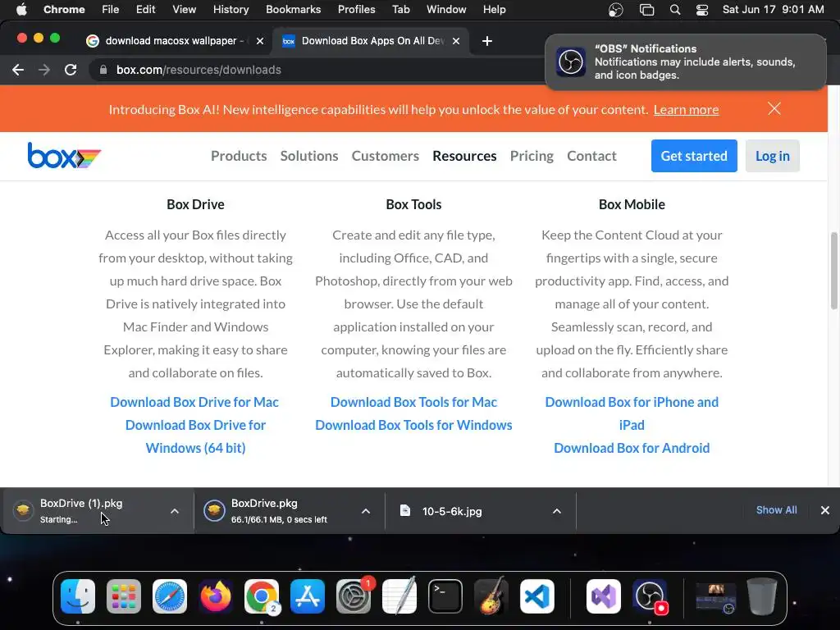Image resolution: width=840 pixels, height=630 pixels.
Task: Open a new tab with plus button
Action: (x=487, y=41)
